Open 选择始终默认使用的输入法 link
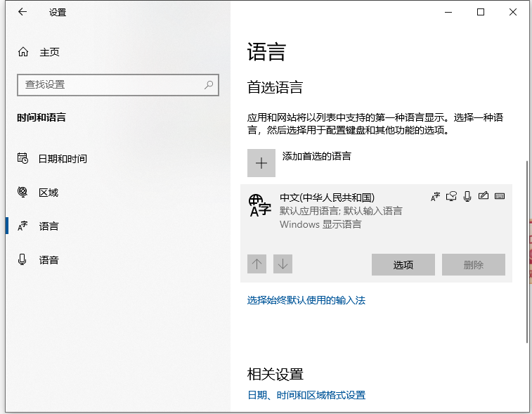This screenshot has height=414, width=532. click(x=306, y=300)
